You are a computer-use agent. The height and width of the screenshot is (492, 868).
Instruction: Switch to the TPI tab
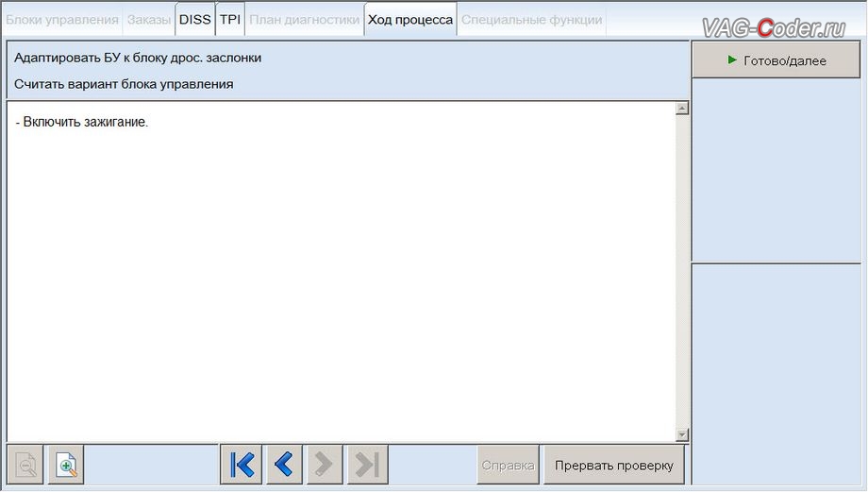(x=230, y=20)
